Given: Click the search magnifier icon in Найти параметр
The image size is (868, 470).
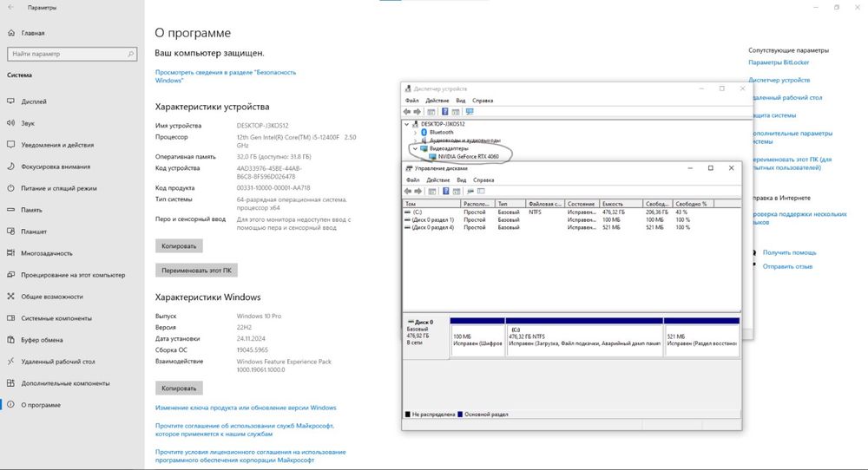Looking at the screenshot, I should click(x=131, y=54).
